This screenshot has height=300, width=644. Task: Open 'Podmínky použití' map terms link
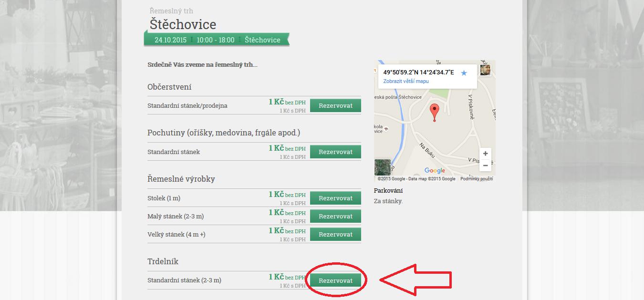point(477,179)
